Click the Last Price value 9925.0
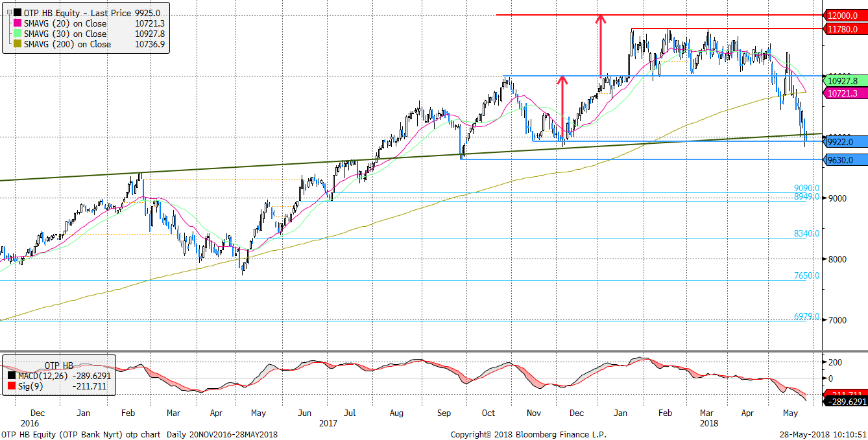 click(x=147, y=13)
